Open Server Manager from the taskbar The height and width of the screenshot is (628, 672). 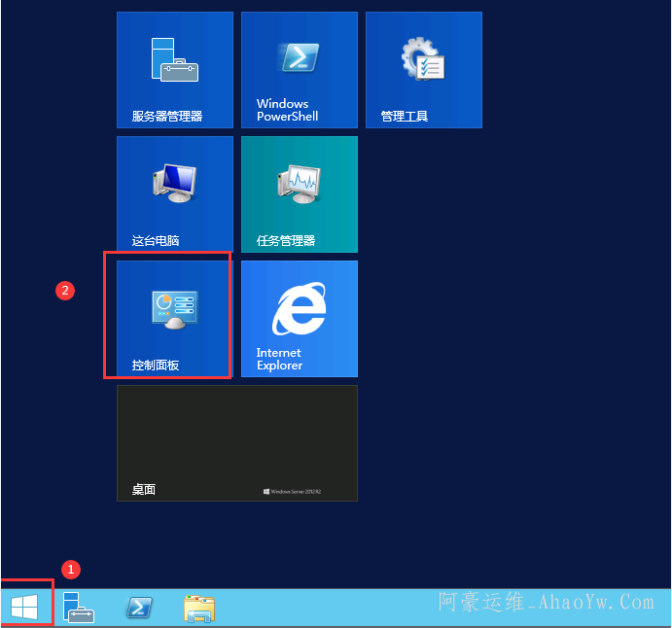click(79, 608)
